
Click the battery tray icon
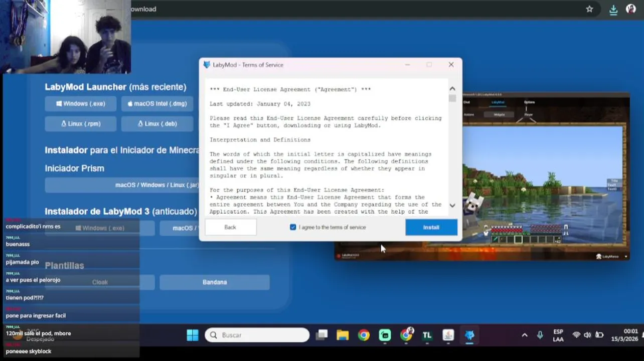[x=599, y=335]
